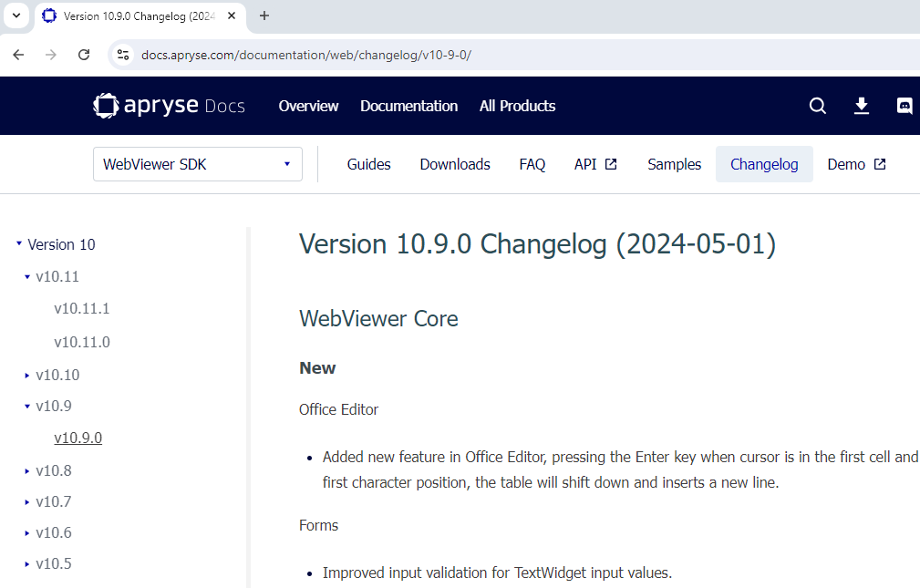Click the browser back arrow

[19, 55]
